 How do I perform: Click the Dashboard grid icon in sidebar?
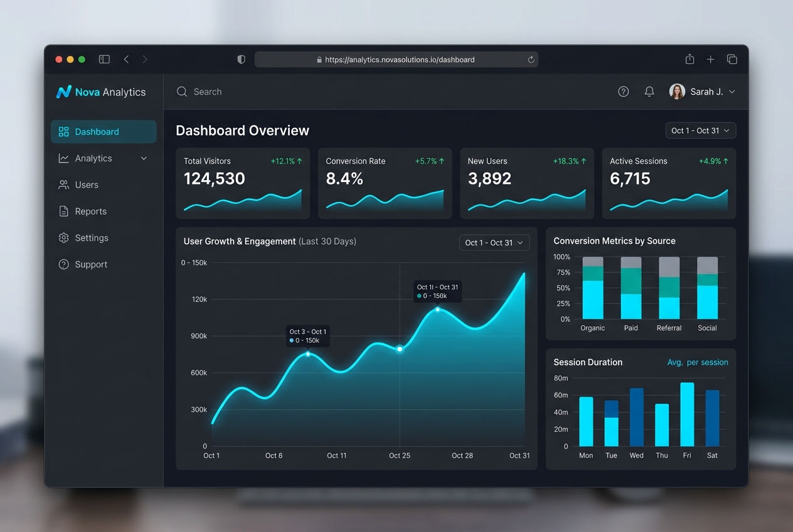point(63,132)
